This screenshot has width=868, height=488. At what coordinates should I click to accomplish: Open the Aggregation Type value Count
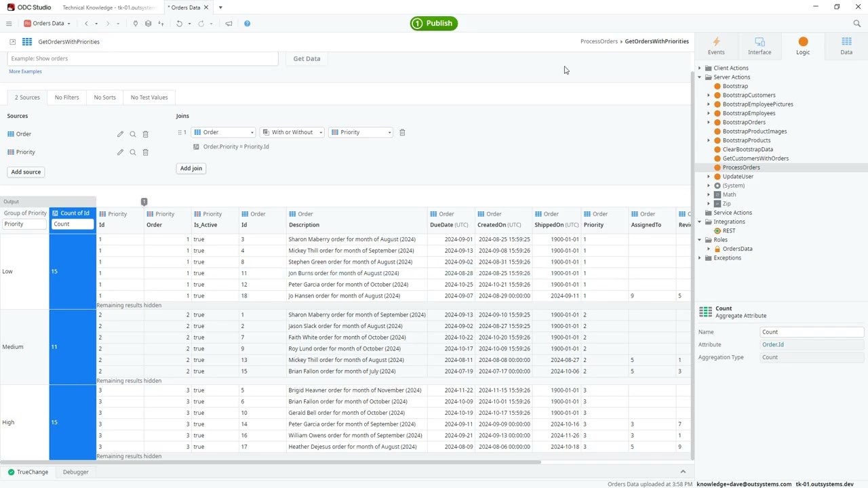(x=812, y=358)
